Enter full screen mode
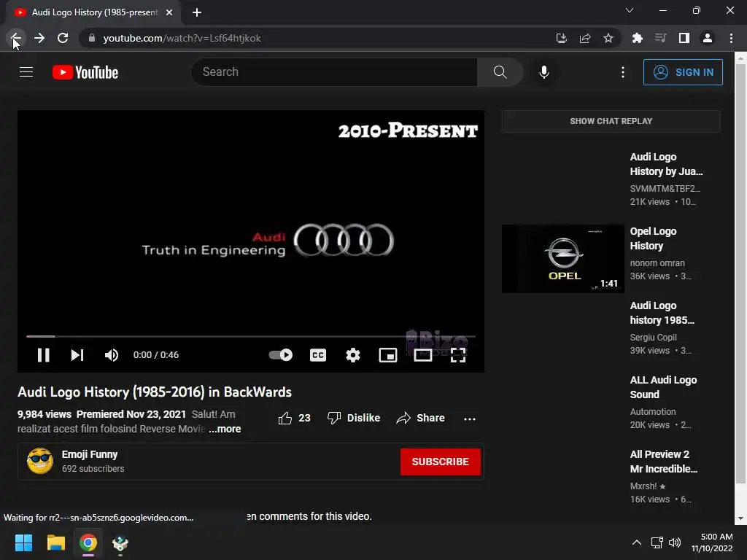The height and width of the screenshot is (560, 747). tap(458, 355)
